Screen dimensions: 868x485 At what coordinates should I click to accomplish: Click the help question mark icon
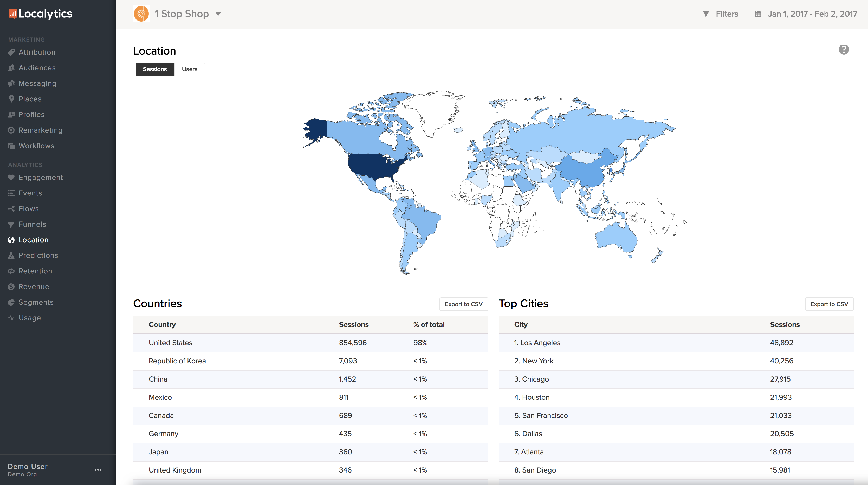point(843,50)
